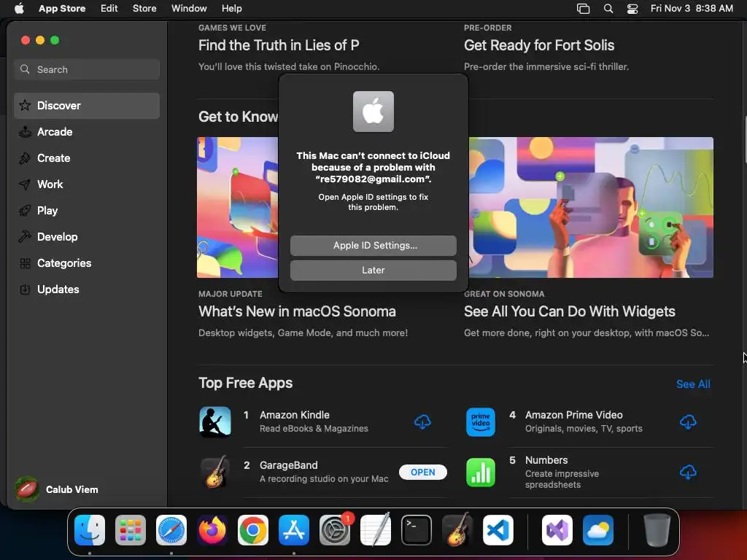The image size is (747, 560).
Task: Open the Create section
Action: (x=87, y=158)
